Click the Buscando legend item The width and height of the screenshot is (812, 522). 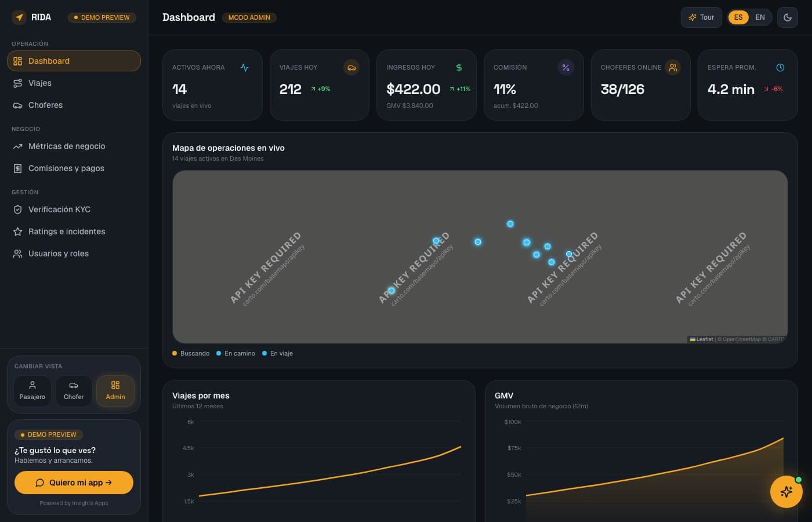[191, 353]
